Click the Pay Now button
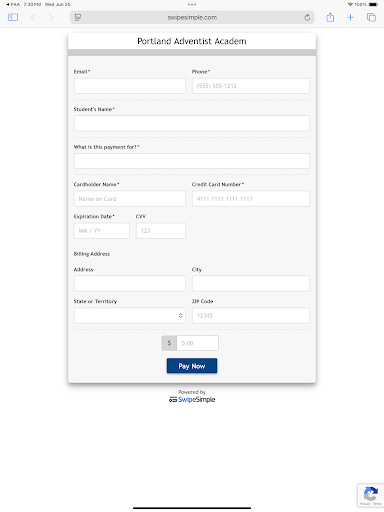 tap(192, 366)
